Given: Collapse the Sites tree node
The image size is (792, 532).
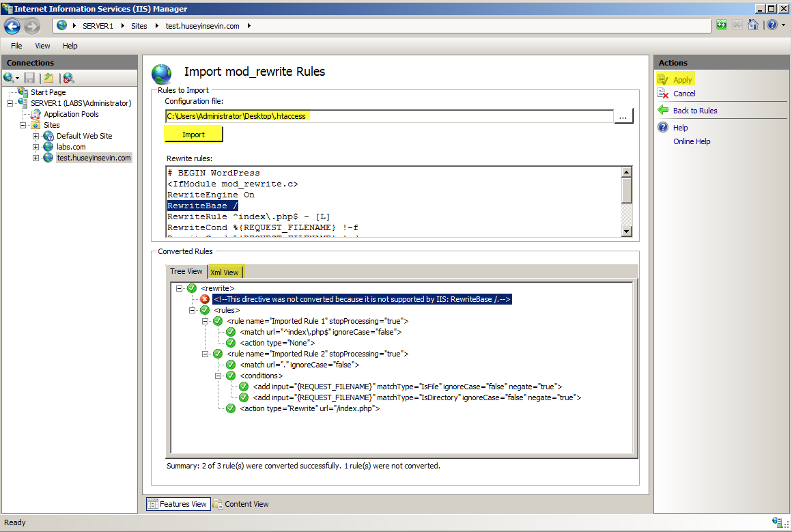Looking at the screenshot, I should pyautogui.click(x=23, y=125).
